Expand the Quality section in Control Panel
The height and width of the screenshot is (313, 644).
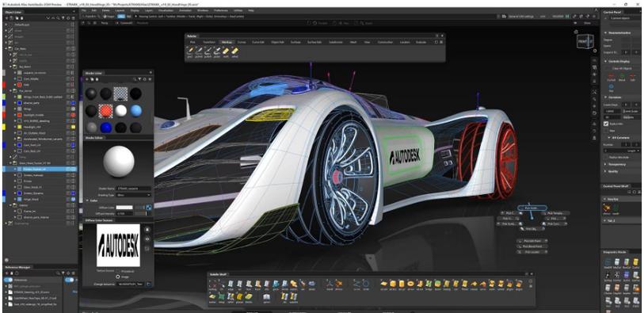click(605, 171)
